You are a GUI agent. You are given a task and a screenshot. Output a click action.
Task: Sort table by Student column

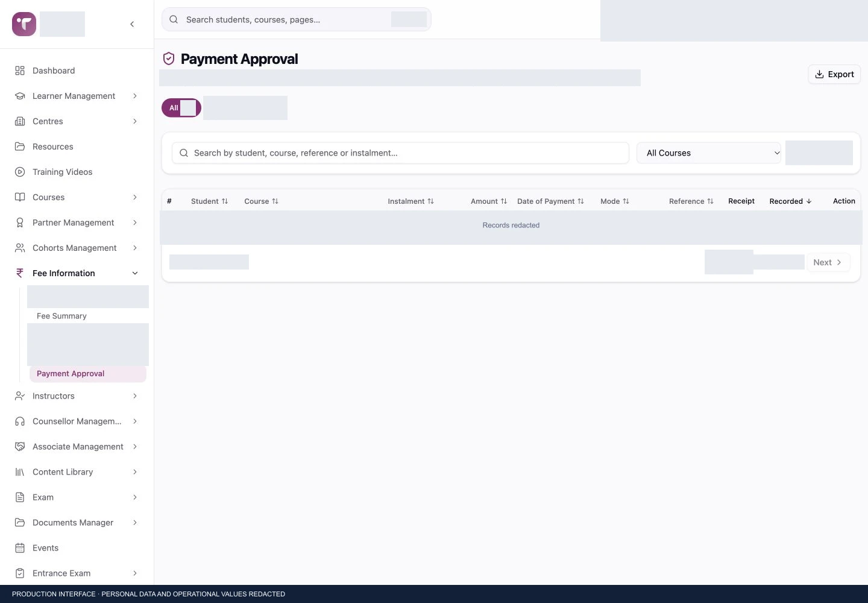210,201
